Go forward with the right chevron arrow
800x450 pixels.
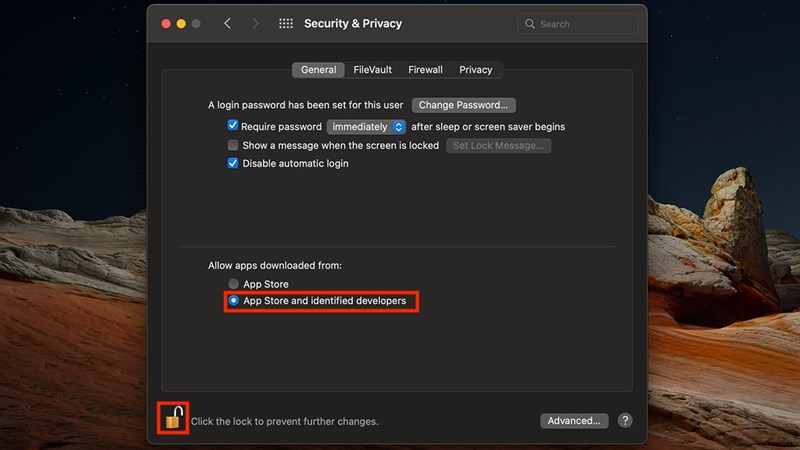pyautogui.click(x=255, y=24)
